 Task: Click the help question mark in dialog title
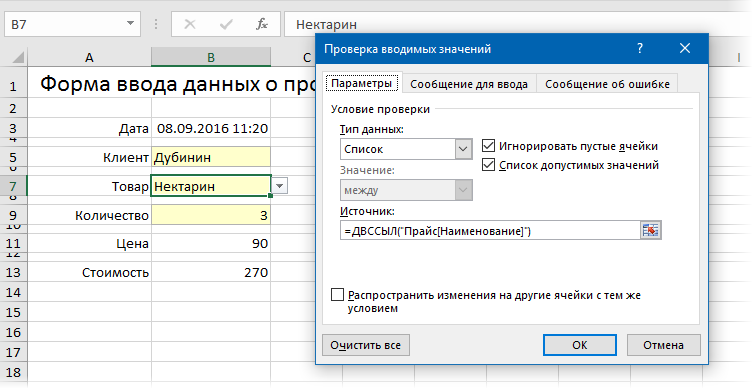click(640, 48)
